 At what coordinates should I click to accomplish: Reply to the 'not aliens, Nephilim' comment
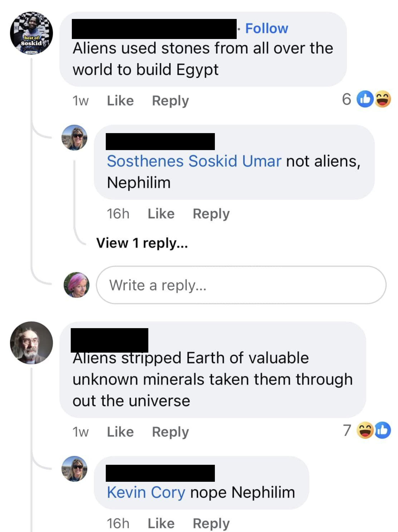[x=211, y=214]
